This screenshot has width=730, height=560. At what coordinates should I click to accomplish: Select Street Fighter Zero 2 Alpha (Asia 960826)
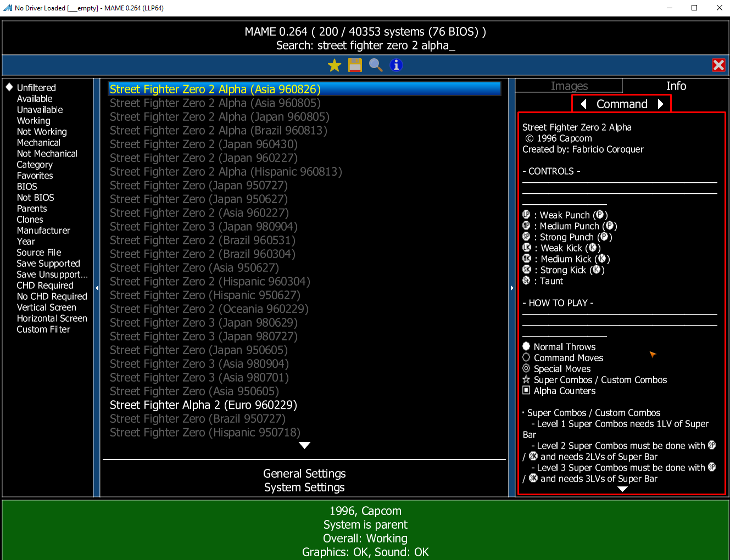coord(304,89)
